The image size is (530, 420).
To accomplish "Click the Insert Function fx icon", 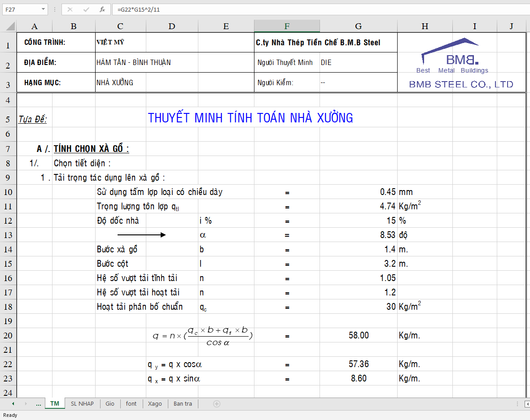I will (102, 9).
